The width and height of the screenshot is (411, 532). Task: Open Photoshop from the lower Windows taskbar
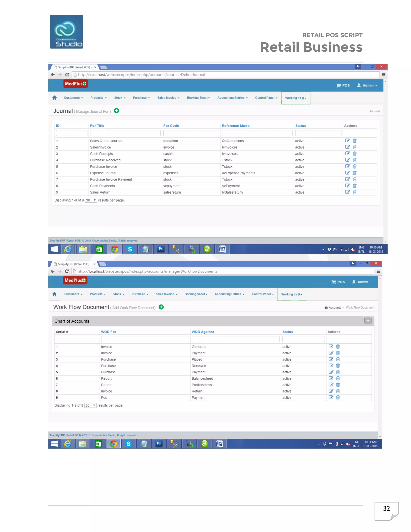[159, 444]
